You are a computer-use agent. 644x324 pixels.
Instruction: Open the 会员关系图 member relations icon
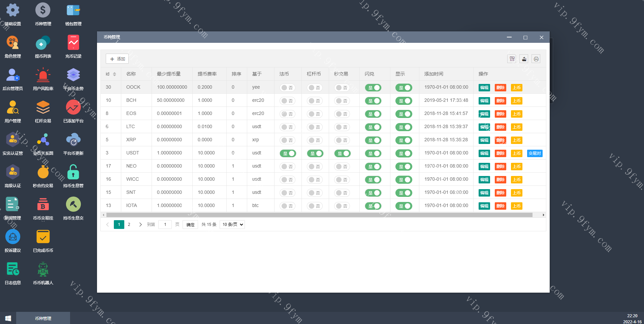click(43, 140)
